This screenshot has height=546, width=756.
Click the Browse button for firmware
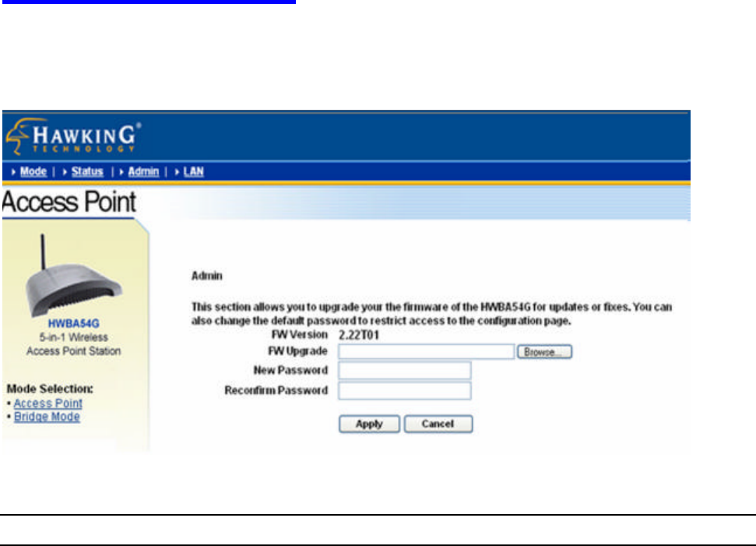[x=544, y=351]
